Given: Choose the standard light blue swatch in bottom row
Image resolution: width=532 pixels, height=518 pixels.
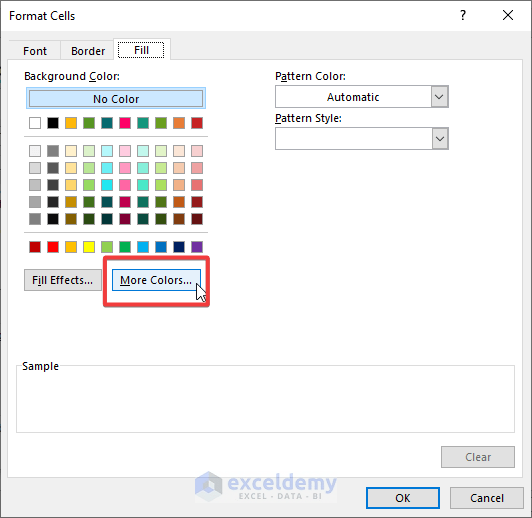Looking at the screenshot, I should pyautogui.click(x=143, y=247).
